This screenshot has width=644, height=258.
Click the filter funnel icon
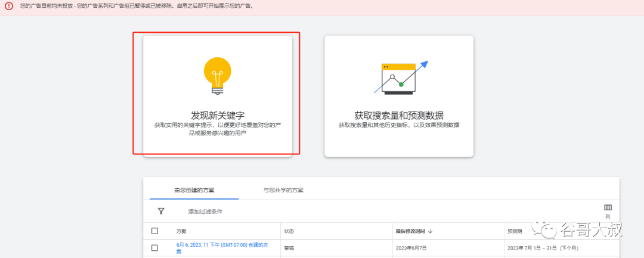pyautogui.click(x=161, y=212)
